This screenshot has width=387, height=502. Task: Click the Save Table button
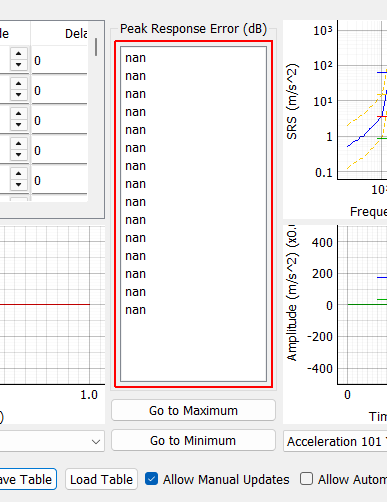pyautogui.click(x=27, y=479)
